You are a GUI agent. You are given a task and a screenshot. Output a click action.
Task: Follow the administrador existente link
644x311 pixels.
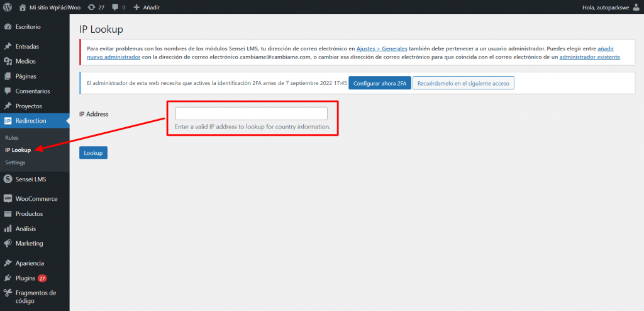coord(590,57)
